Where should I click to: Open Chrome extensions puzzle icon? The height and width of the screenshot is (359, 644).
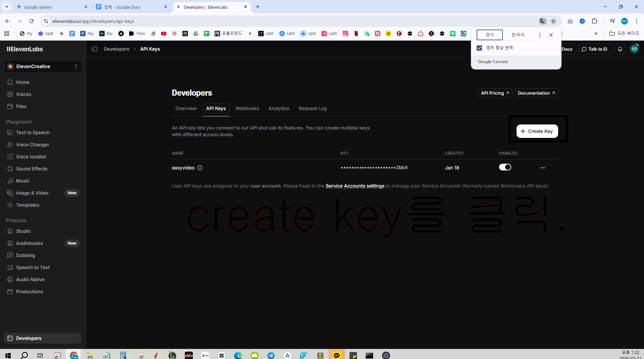[594, 21]
